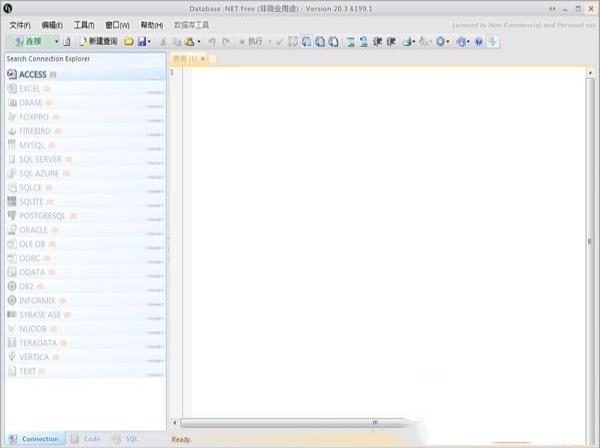Click the 执行 execute button
Viewport: 600px width, 448px height.
pos(252,41)
